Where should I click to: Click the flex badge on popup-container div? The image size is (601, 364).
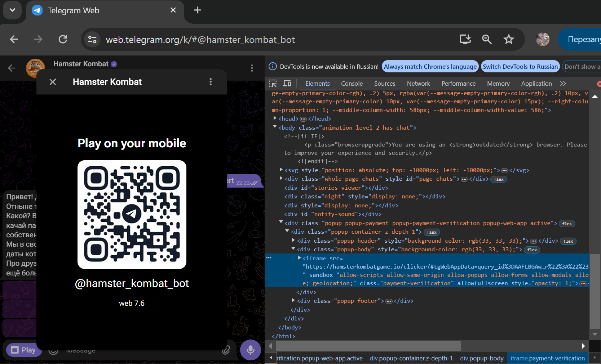432,232
